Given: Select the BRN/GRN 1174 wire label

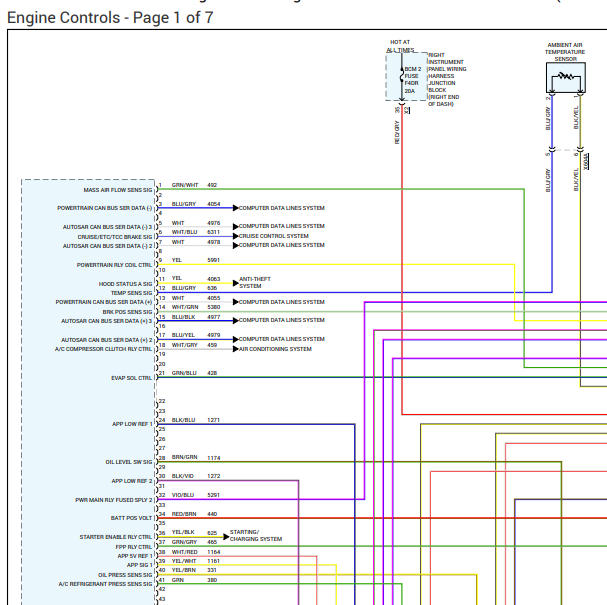Looking at the screenshot, I should [x=196, y=458].
